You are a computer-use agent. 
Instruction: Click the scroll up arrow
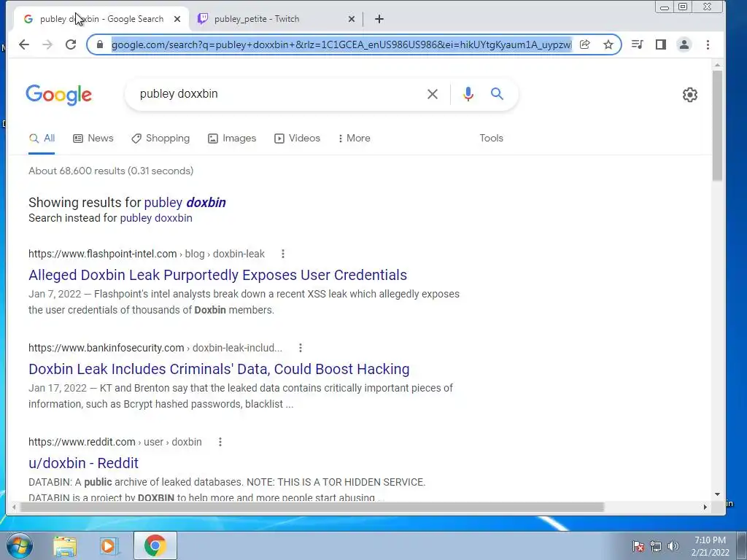pos(718,65)
